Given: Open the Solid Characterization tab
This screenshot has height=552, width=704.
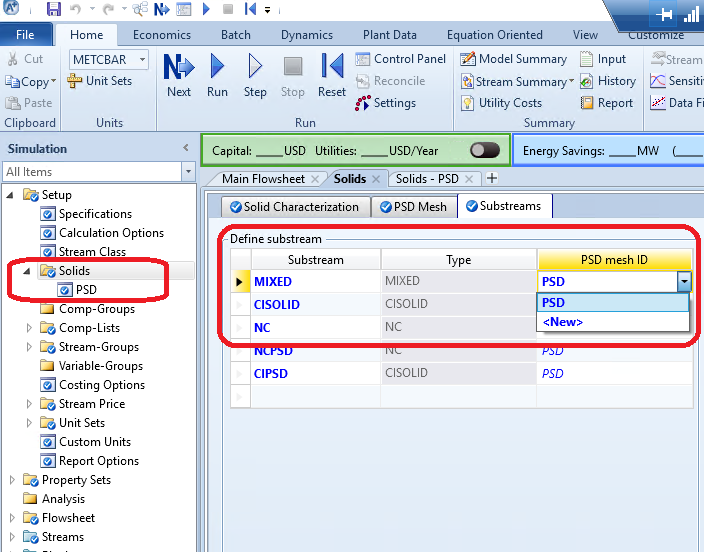Looking at the screenshot, I should (296, 207).
